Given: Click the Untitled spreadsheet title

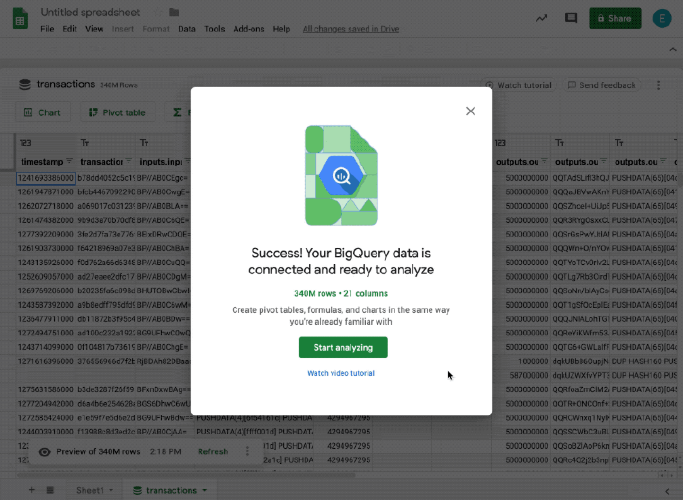Looking at the screenshot, I should pos(90,12).
